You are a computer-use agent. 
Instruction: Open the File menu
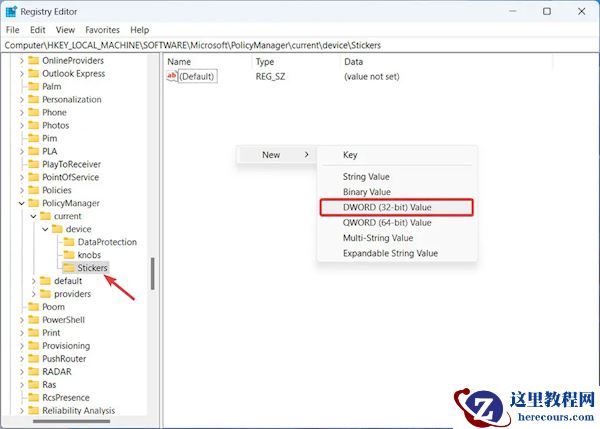pyautogui.click(x=13, y=30)
